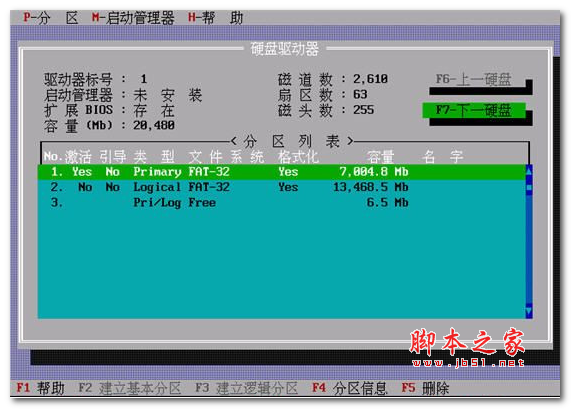Viewport: 571px width, 409px height.
Task: Click the partition list scrollbar down arrow
Action: pos(529,311)
